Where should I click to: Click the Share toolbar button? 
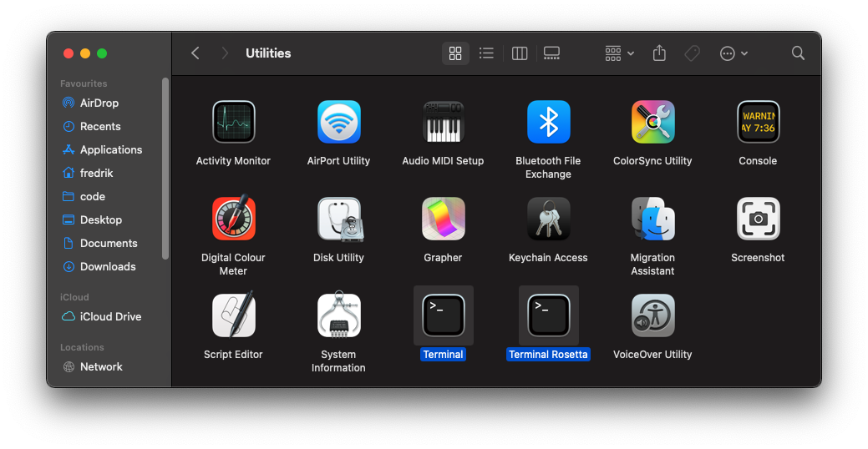pyautogui.click(x=659, y=53)
